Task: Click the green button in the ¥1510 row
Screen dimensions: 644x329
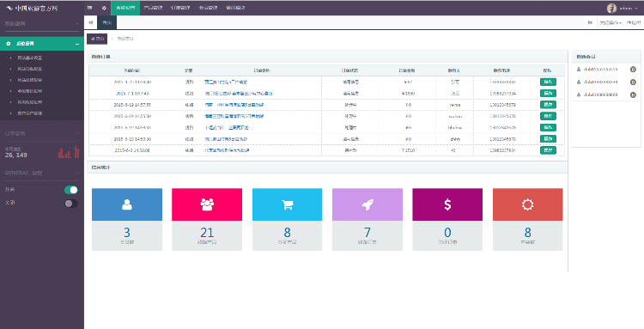Action: pyautogui.click(x=548, y=150)
